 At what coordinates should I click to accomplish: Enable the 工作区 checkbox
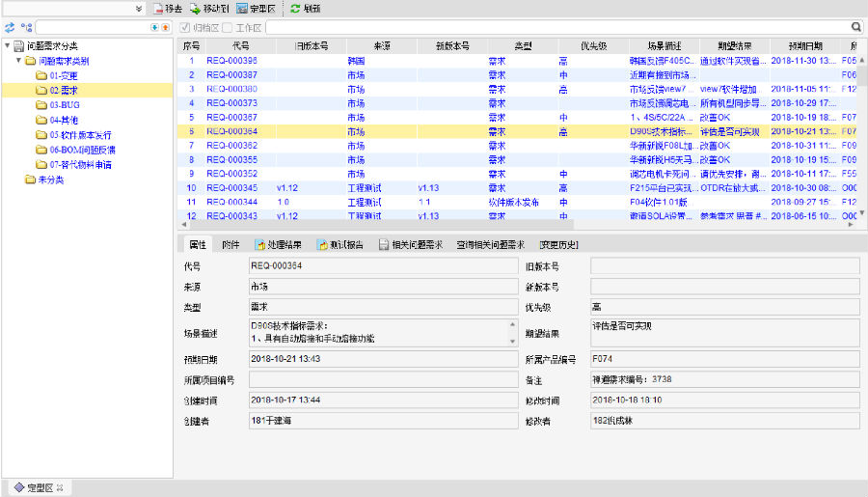click(x=228, y=28)
